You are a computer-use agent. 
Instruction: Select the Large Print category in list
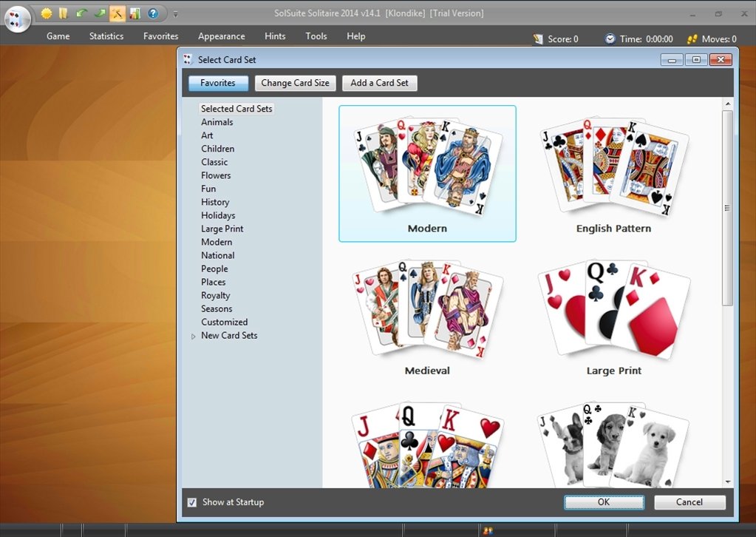[x=222, y=229]
